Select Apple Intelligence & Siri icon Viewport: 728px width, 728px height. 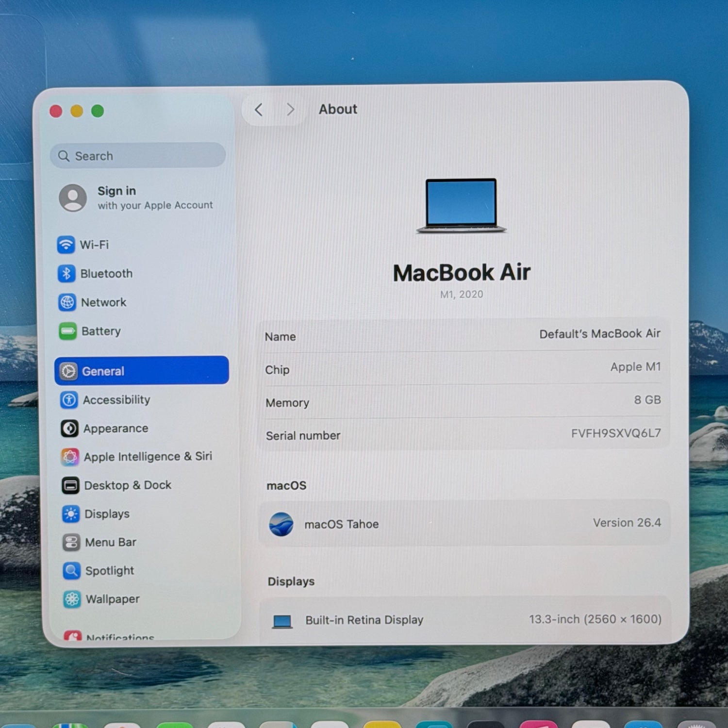click(x=70, y=457)
